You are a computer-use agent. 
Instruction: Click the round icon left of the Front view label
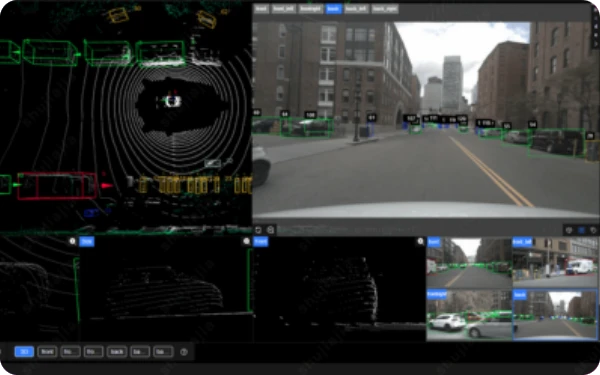coord(246,241)
